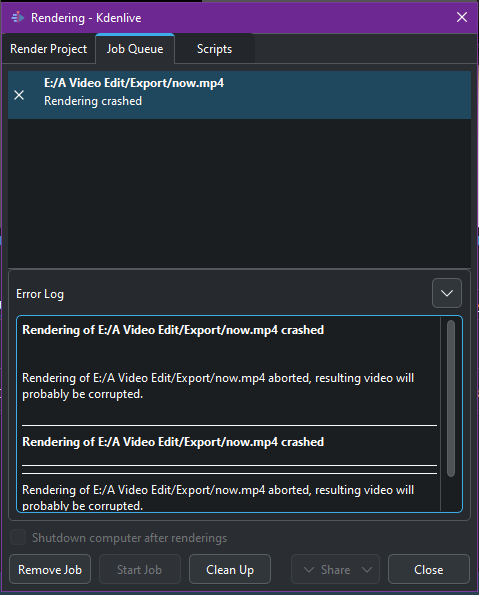This screenshot has height=595, width=479.
Task: Click the crashed job X status icon
Action: [19, 95]
